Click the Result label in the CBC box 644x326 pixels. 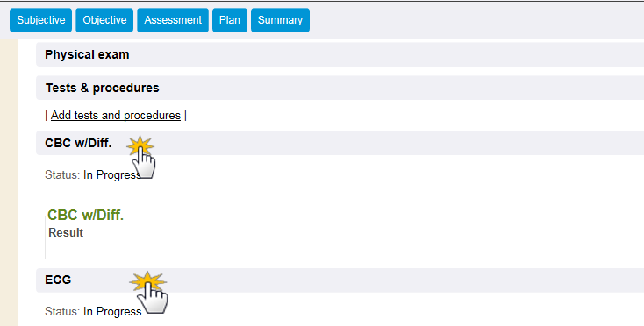tap(66, 232)
